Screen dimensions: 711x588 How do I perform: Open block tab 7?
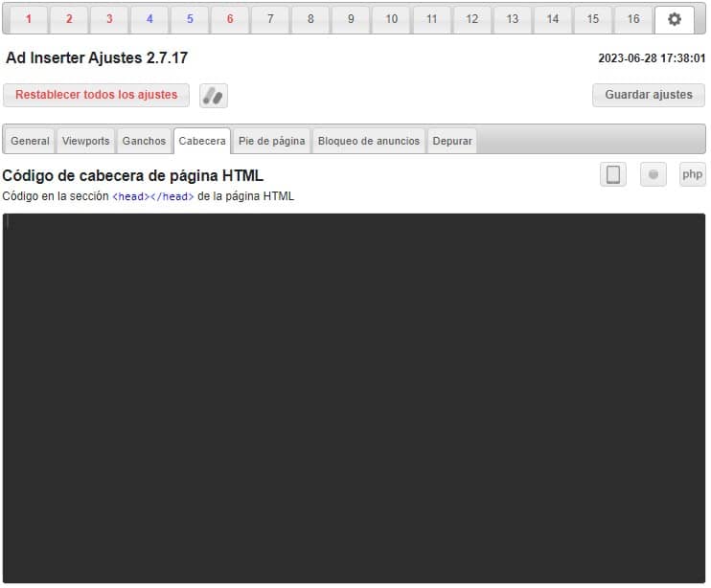(x=270, y=19)
